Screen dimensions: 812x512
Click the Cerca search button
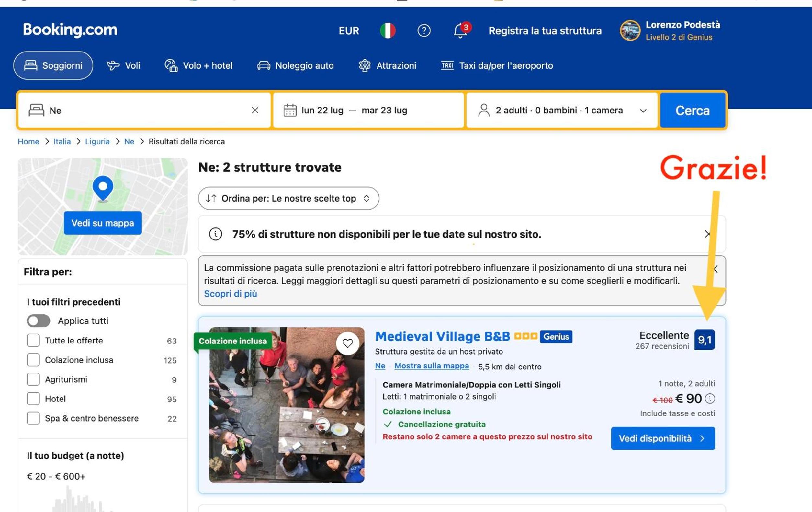click(x=692, y=111)
